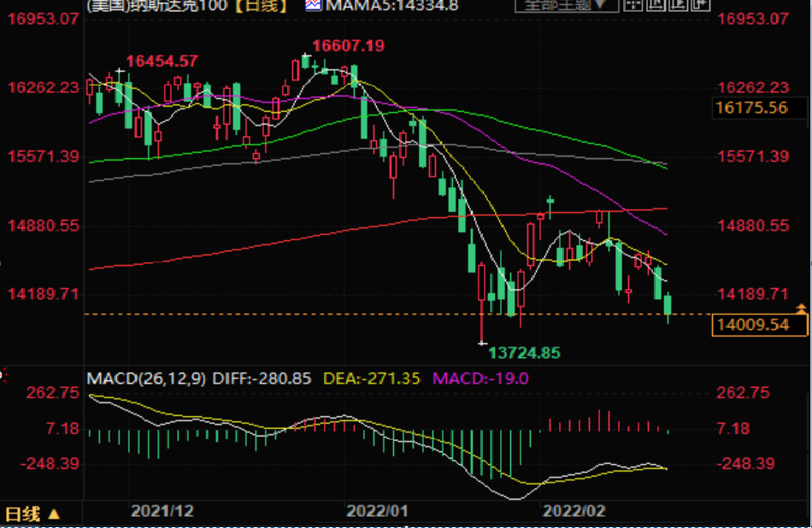Image resolution: width=812 pixels, height=528 pixels.
Task: Click the 2022/01 date marker on time axis
Action: (376, 511)
